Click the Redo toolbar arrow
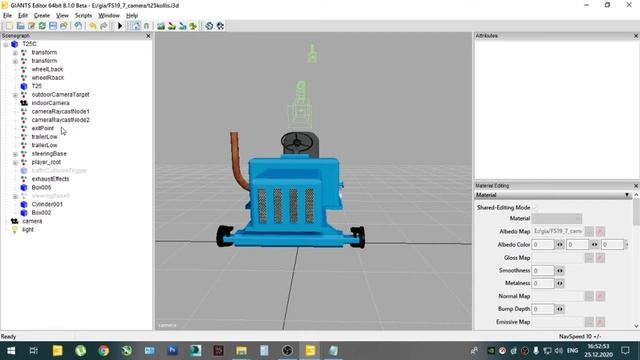The height and width of the screenshot is (360, 640). tap(104, 26)
